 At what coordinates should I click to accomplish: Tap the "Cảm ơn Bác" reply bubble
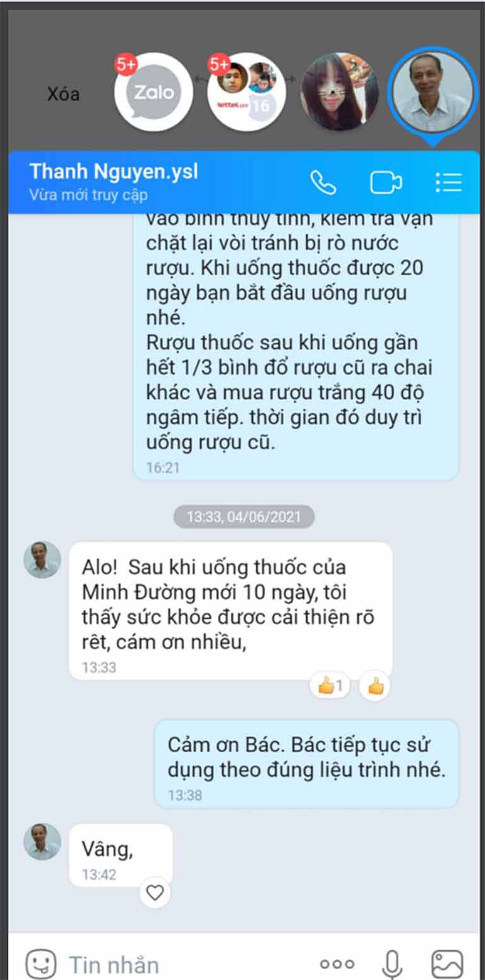306,764
